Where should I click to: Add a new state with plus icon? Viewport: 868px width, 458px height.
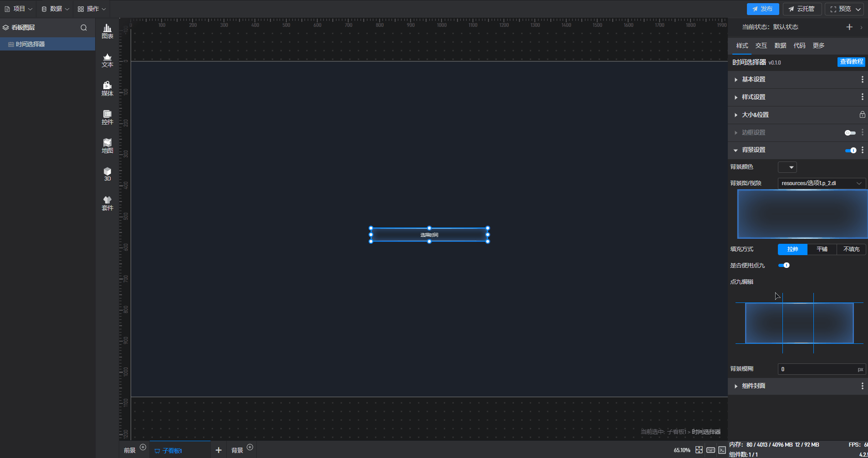(x=849, y=27)
